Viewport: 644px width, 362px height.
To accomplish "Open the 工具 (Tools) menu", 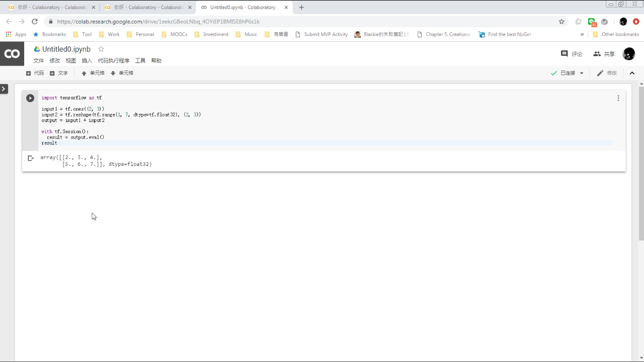I will [141, 61].
